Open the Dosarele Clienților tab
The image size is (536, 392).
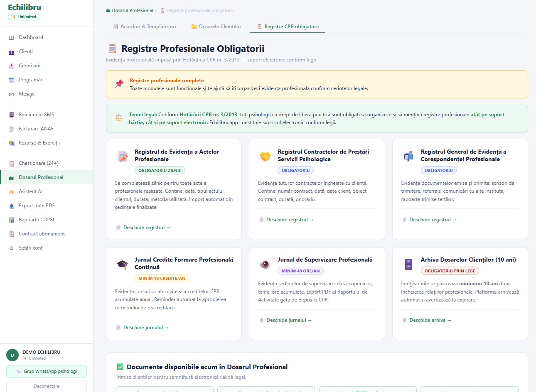pos(216,27)
